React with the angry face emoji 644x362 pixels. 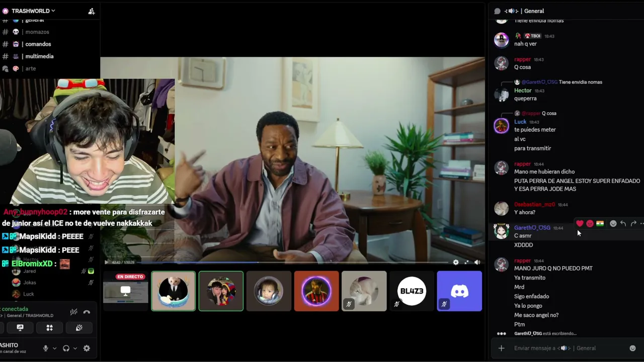pyautogui.click(x=590, y=224)
